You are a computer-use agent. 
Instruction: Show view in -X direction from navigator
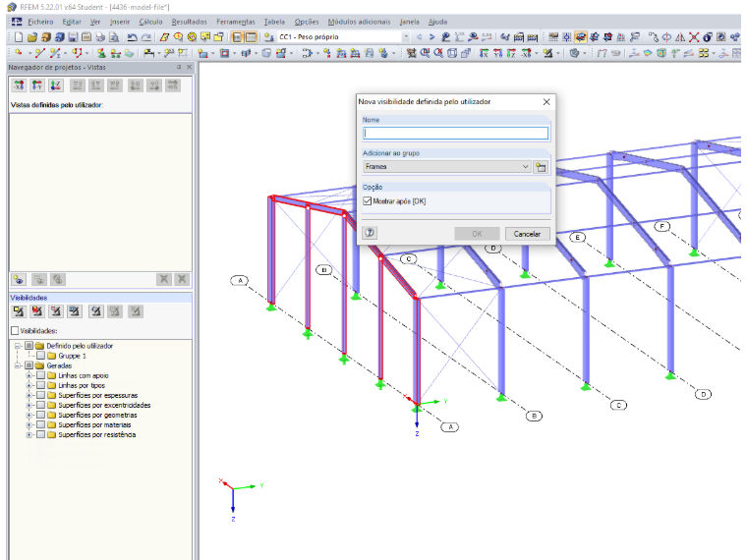pyautogui.click(x=19, y=85)
